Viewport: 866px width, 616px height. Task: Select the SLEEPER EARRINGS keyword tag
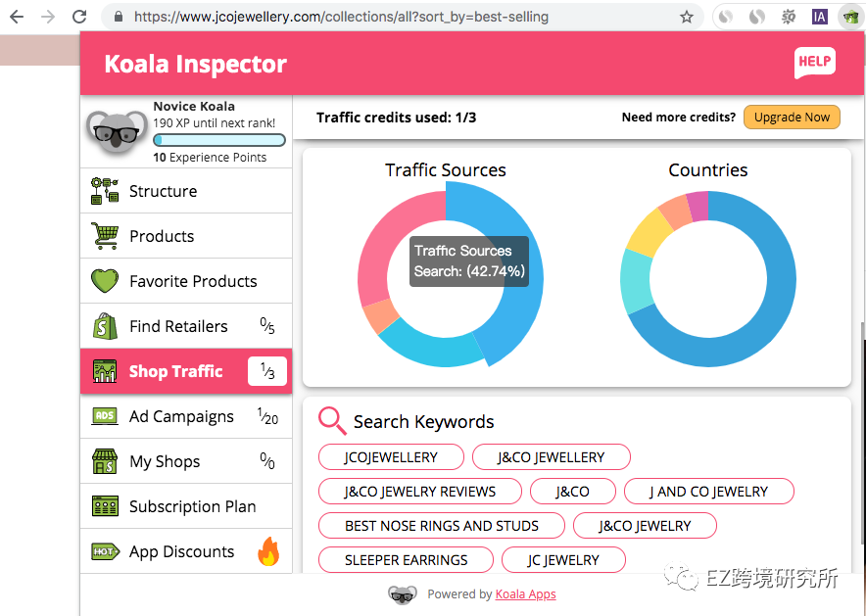[x=406, y=560]
